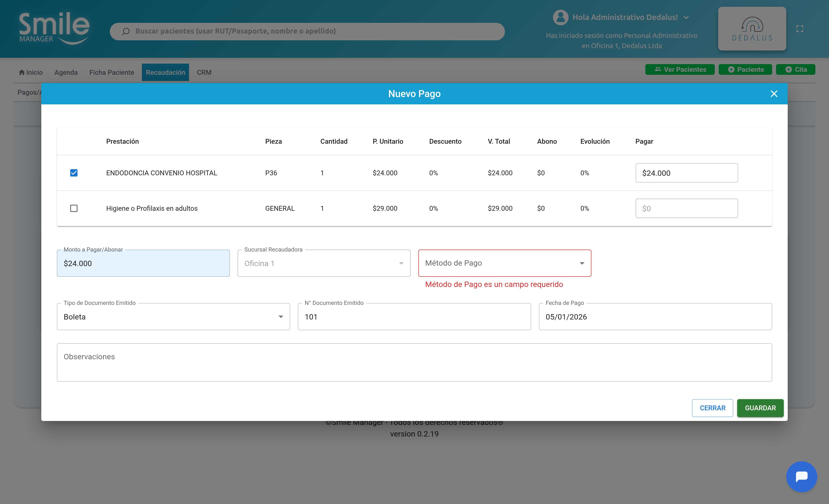Uncheck the Endodoncia Convenio Hospital row
The image size is (829, 504).
click(74, 173)
